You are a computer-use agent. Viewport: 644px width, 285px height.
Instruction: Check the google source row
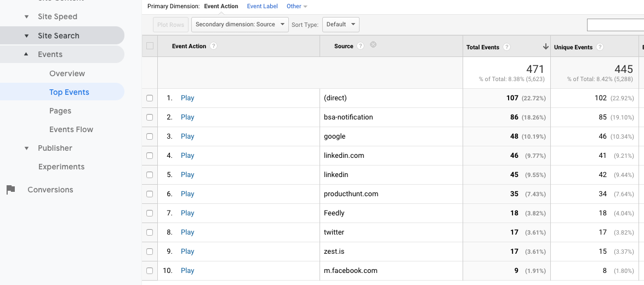pos(150,136)
